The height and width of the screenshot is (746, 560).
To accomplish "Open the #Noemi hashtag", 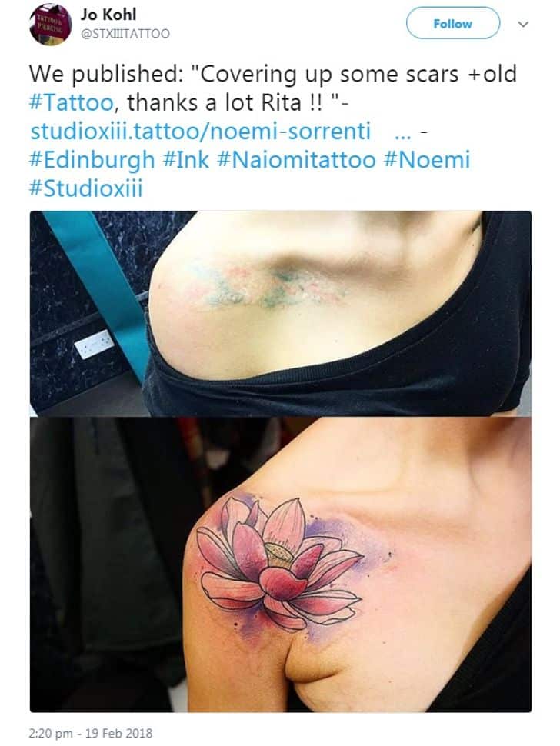I will coord(427,159).
